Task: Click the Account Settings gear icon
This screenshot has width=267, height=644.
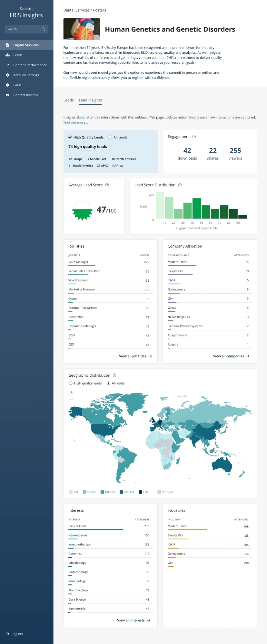Action: [7, 75]
